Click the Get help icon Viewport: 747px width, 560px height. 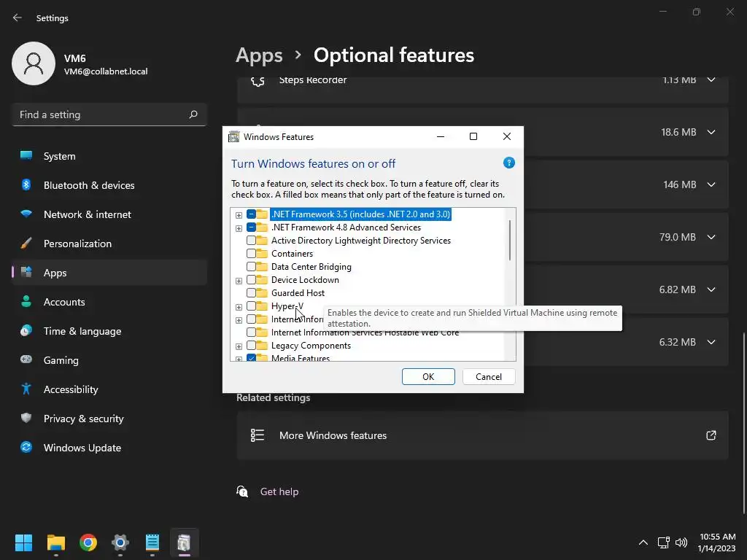[243, 491]
